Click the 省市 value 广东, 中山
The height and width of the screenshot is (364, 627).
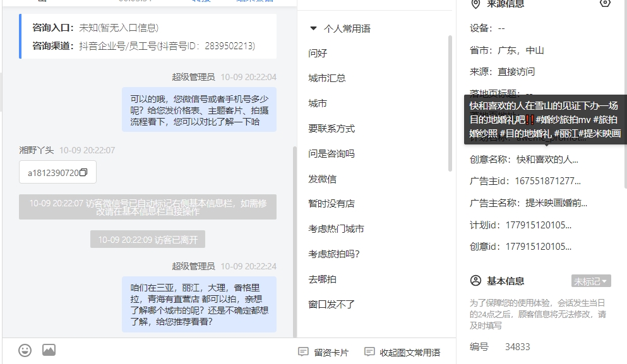point(521,50)
